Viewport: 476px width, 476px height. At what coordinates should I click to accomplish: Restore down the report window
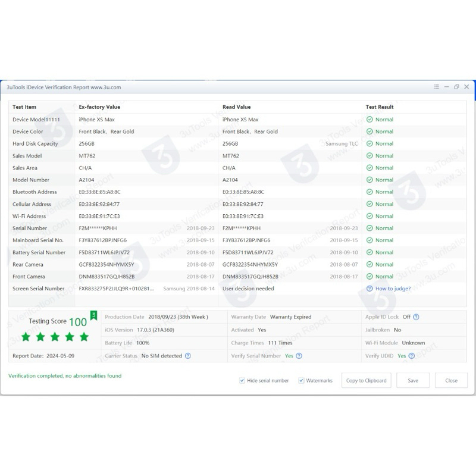click(456, 87)
